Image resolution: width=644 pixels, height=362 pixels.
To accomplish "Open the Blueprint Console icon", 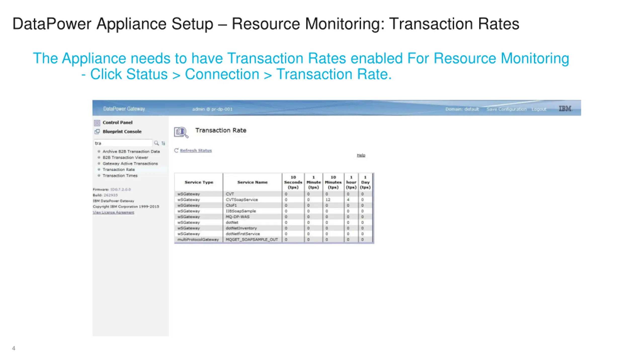I will 97,131.
